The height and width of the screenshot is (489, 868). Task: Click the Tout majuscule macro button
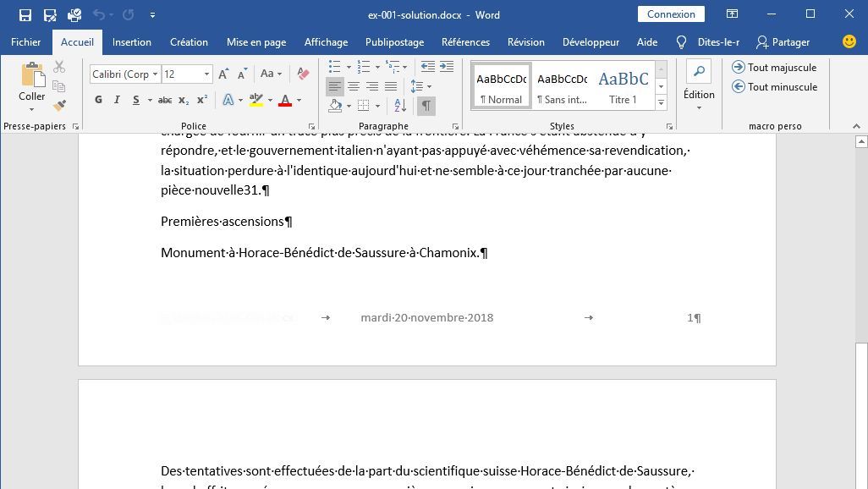(774, 67)
